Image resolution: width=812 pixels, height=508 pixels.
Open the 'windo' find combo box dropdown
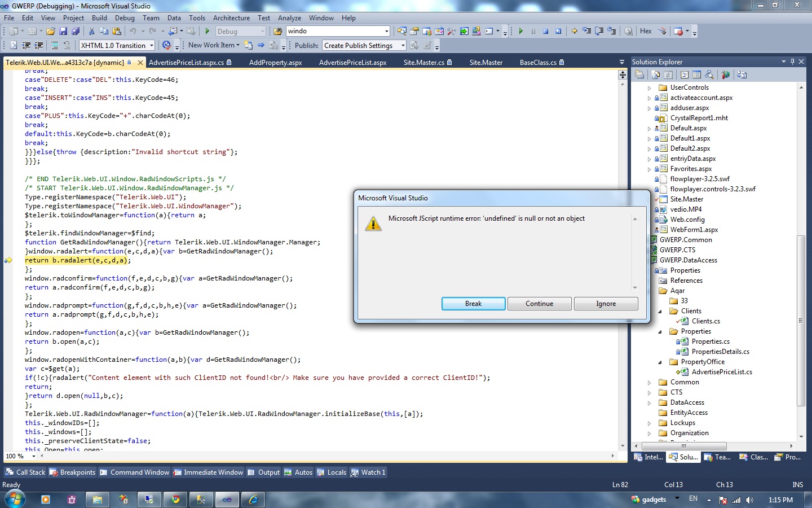click(386, 32)
